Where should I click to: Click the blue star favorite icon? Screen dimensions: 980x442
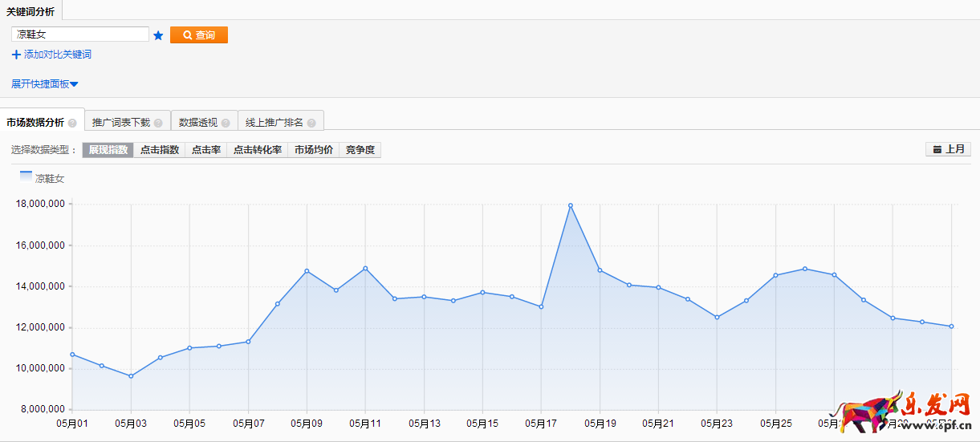click(158, 35)
